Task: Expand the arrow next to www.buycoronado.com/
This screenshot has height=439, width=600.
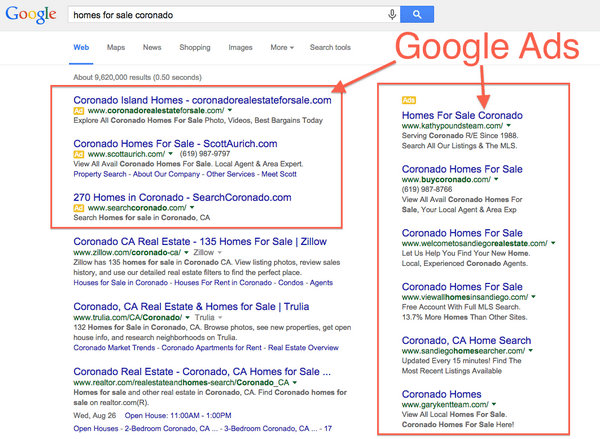Action: click(496, 179)
